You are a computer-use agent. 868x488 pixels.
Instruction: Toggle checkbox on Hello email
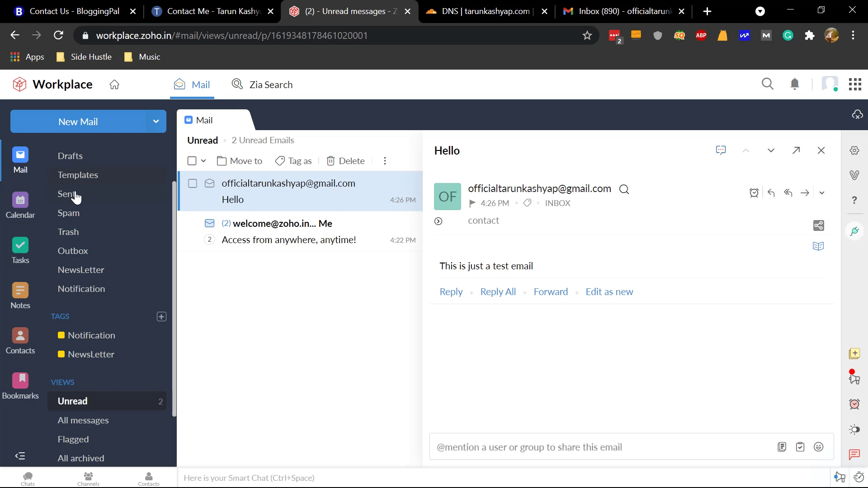193,183
